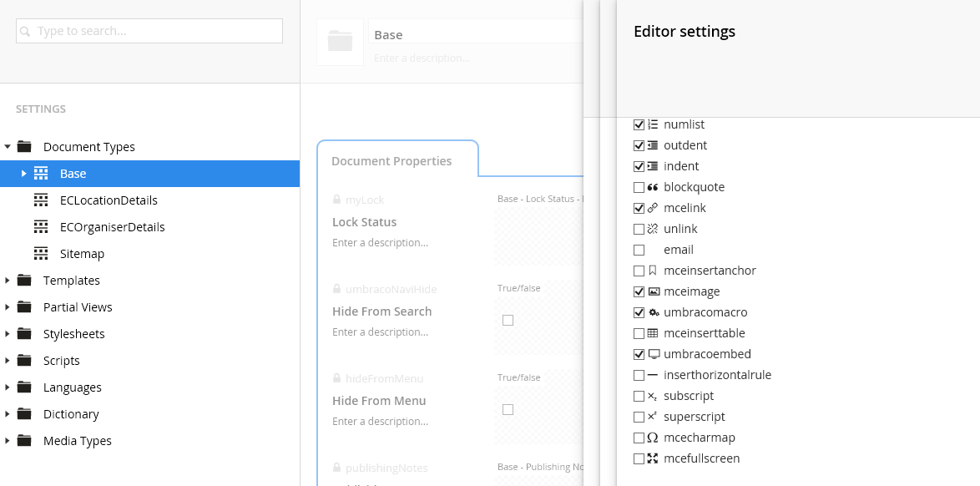The image size is (980, 486).
Task: Open the Languages tree item
Action: 73,387
